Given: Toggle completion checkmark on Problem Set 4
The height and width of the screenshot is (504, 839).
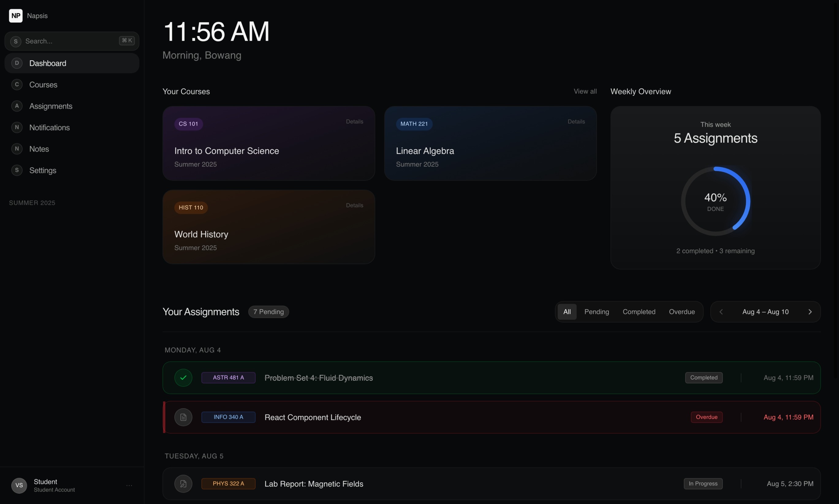Looking at the screenshot, I should point(183,377).
